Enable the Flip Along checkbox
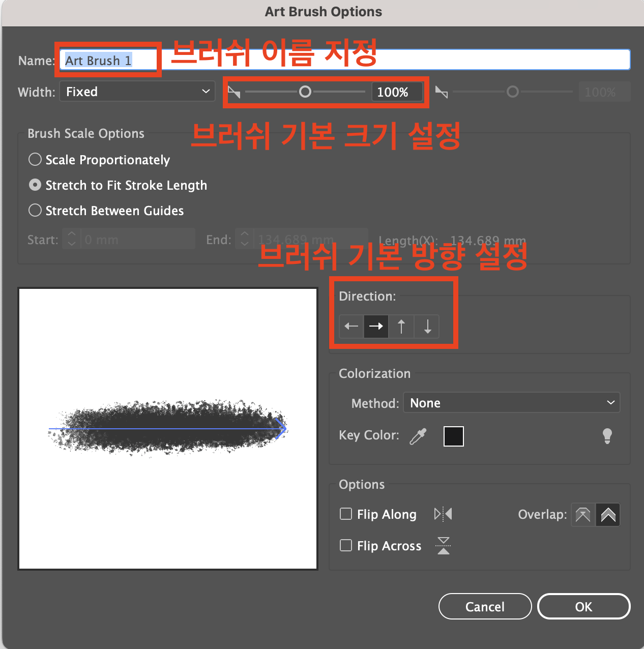The image size is (644, 649). 346,514
